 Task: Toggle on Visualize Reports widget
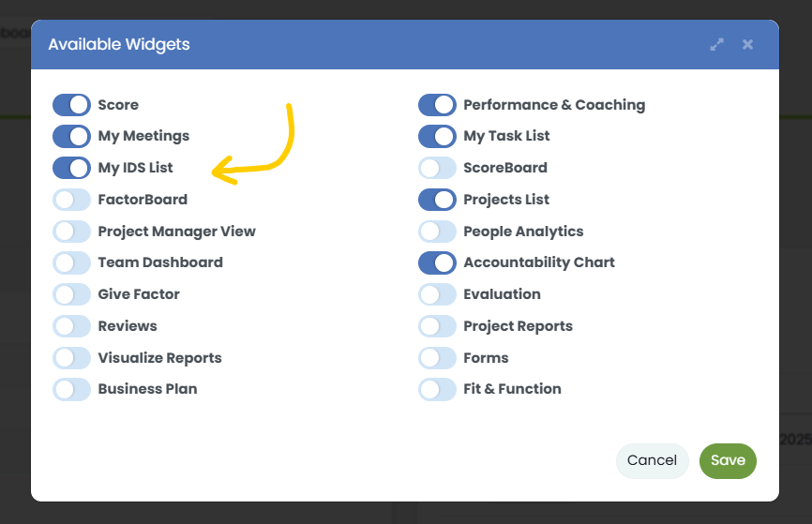71,357
